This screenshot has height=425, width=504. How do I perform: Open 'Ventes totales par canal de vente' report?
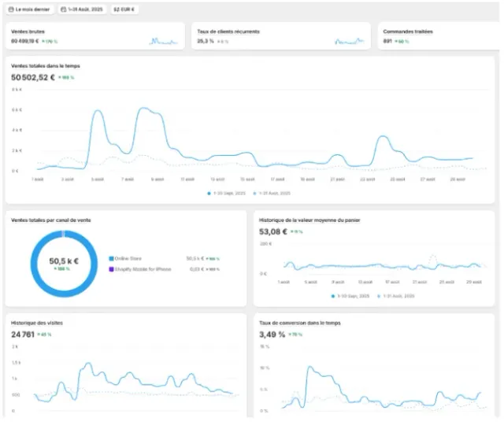click(x=51, y=220)
